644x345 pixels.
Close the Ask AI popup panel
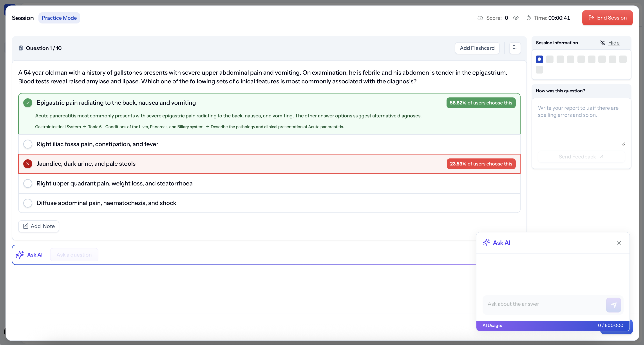point(619,243)
